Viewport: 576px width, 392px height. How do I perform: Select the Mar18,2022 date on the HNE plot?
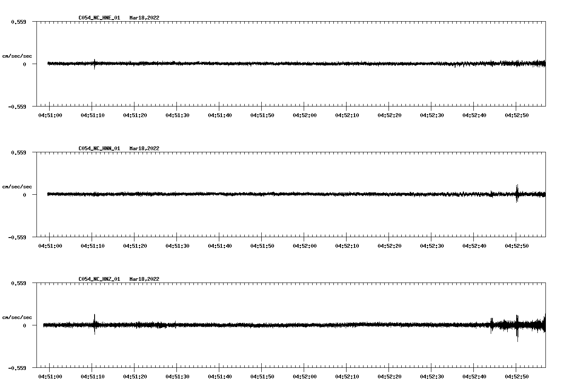(145, 18)
